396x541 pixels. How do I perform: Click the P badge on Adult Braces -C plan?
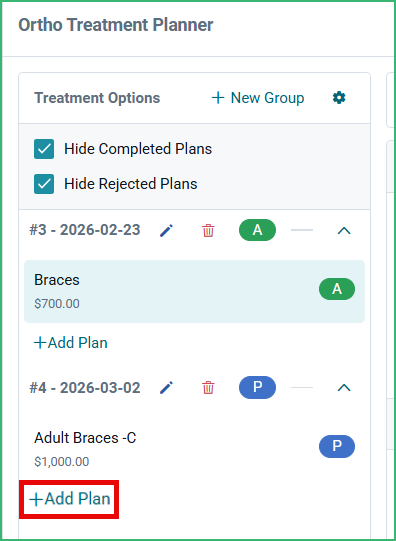point(337,446)
